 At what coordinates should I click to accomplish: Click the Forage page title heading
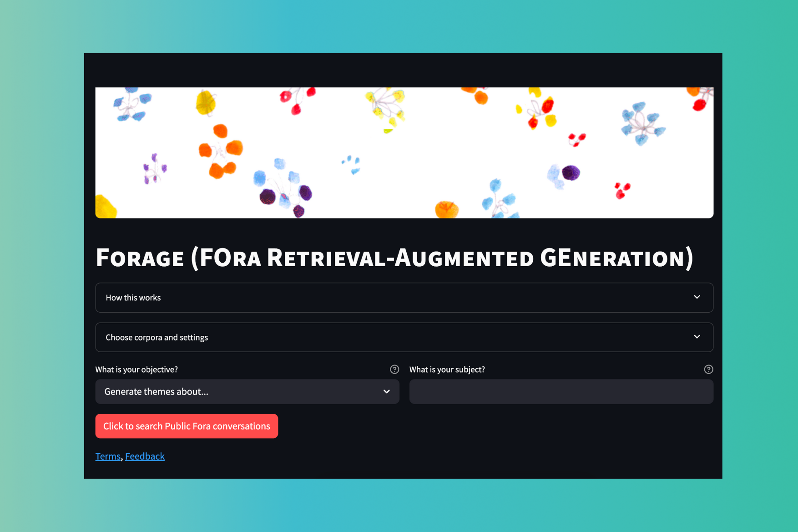tap(394, 258)
